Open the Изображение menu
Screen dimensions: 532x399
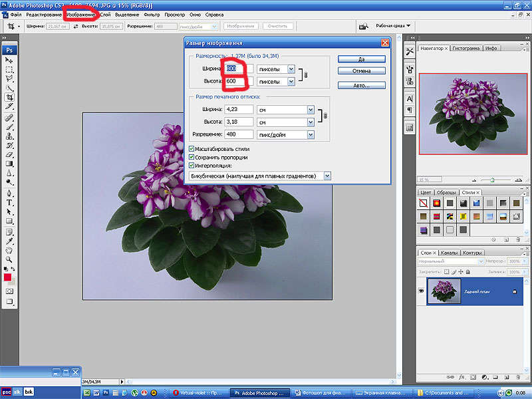click(80, 14)
